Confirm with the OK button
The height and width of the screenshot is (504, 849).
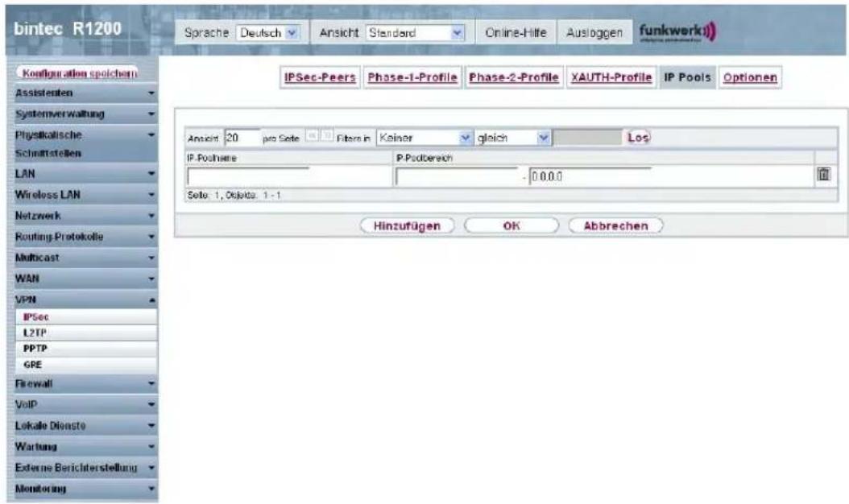511,225
